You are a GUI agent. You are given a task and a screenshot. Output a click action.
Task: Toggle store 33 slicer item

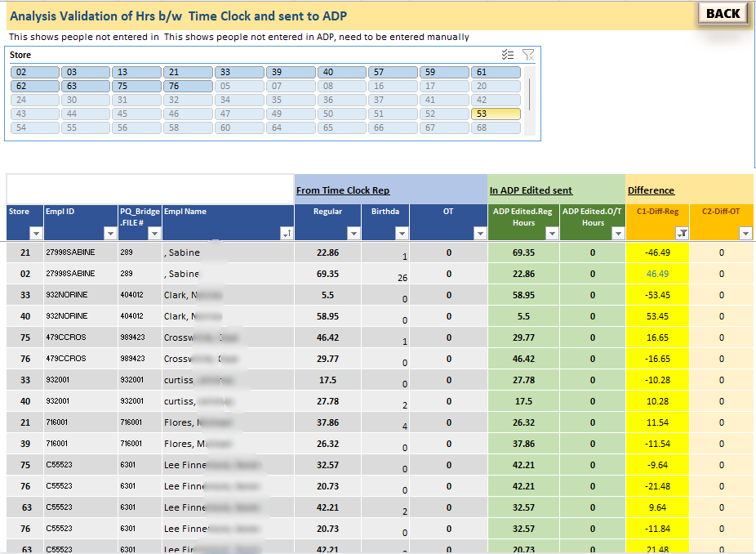click(x=240, y=73)
